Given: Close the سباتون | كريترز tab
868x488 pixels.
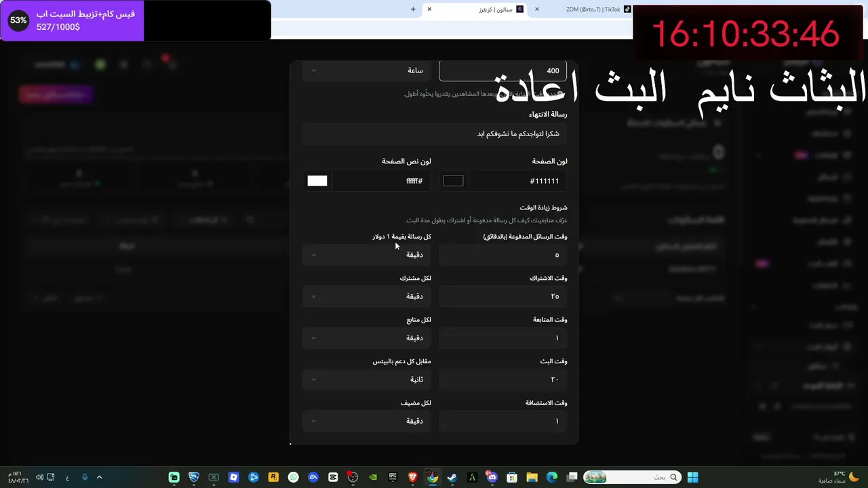Looking at the screenshot, I should [x=429, y=9].
